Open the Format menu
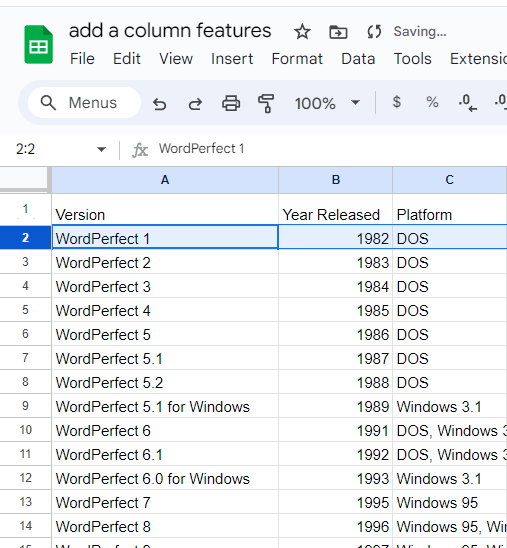Image resolution: width=507 pixels, height=548 pixels. (x=297, y=59)
